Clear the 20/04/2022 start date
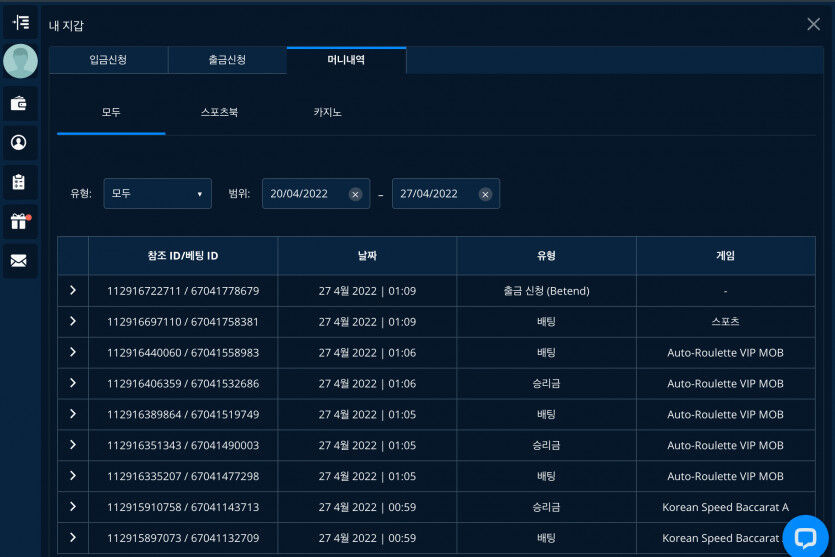This screenshot has height=557, width=835. [355, 194]
